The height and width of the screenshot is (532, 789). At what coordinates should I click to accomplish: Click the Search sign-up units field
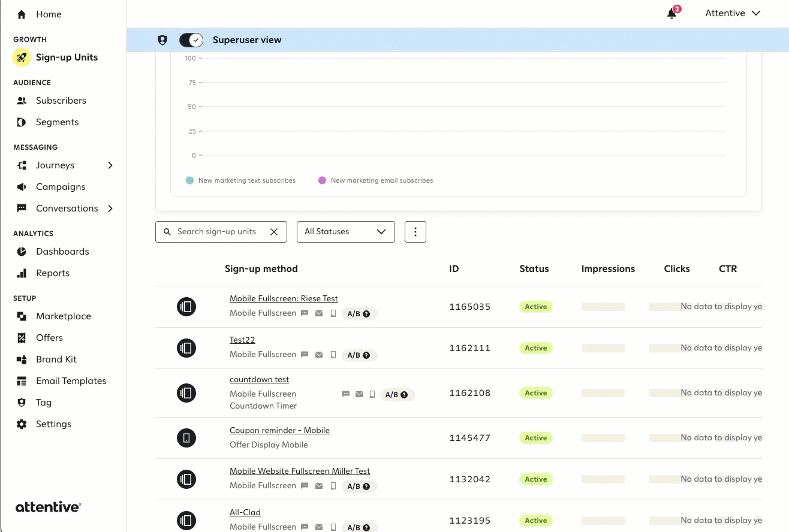click(219, 232)
